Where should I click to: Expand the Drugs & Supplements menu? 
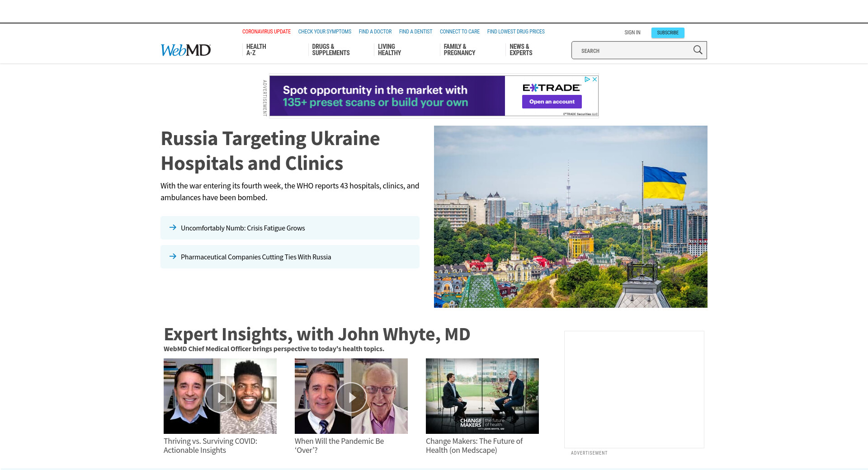[x=330, y=50]
